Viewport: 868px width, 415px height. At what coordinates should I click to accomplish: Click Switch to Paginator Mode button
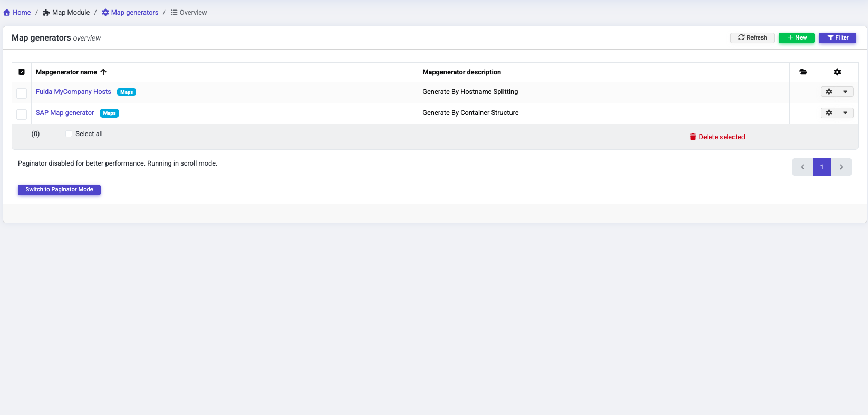tap(59, 190)
